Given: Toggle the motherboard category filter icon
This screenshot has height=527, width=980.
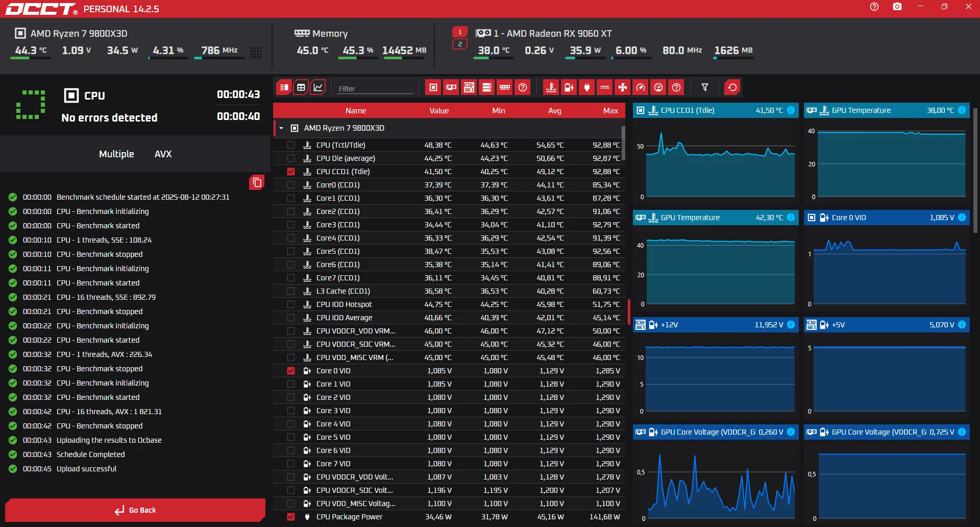Looking at the screenshot, I should (x=469, y=87).
